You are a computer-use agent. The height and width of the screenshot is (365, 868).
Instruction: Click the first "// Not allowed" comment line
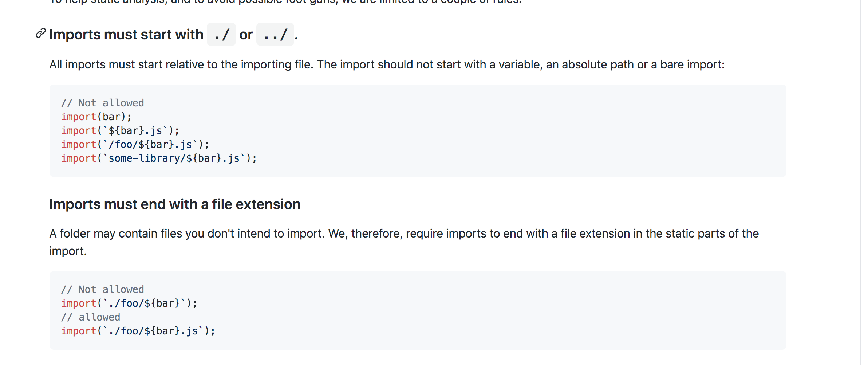pos(103,103)
